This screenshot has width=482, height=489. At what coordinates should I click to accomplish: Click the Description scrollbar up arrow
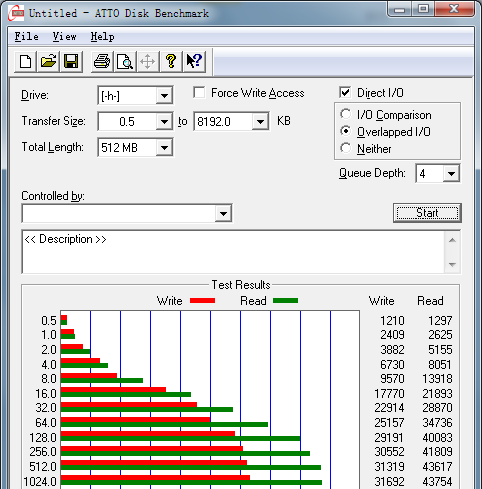pos(452,240)
